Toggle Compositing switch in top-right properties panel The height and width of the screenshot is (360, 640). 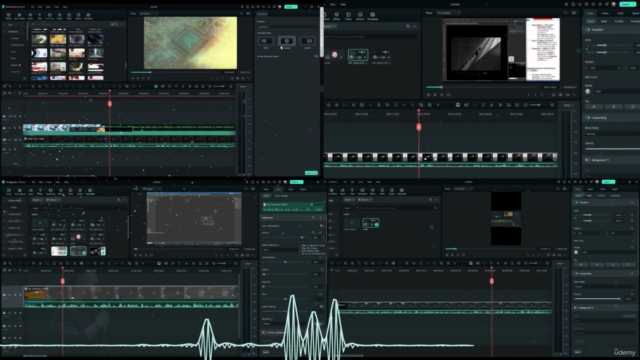(588, 118)
